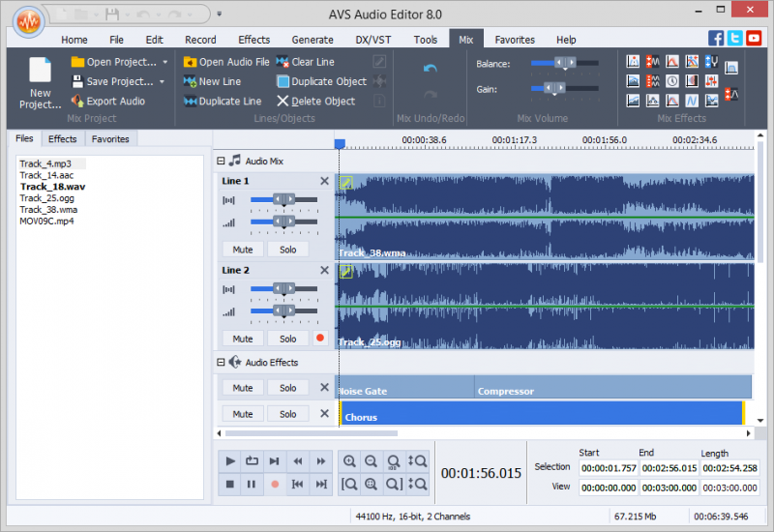
Task: Switch to the Favorites panel tab
Action: (110, 139)
